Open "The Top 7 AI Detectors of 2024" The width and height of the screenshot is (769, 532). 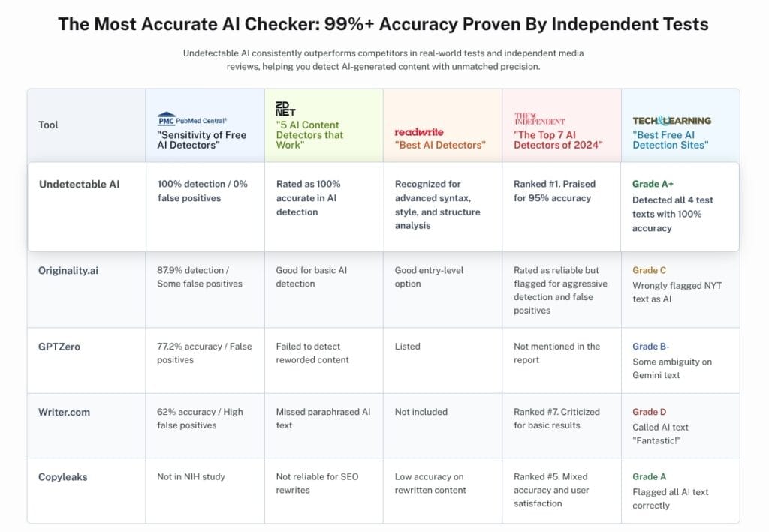click(558, 140)
